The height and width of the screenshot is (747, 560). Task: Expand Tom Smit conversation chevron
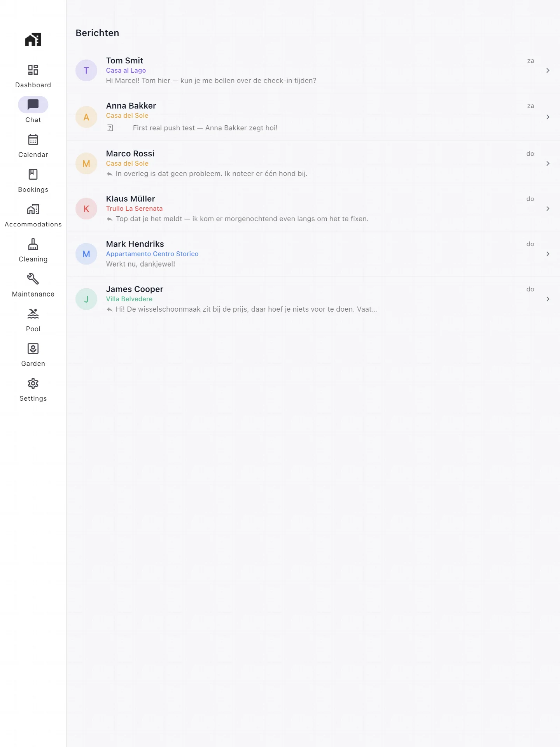[548, 70]
